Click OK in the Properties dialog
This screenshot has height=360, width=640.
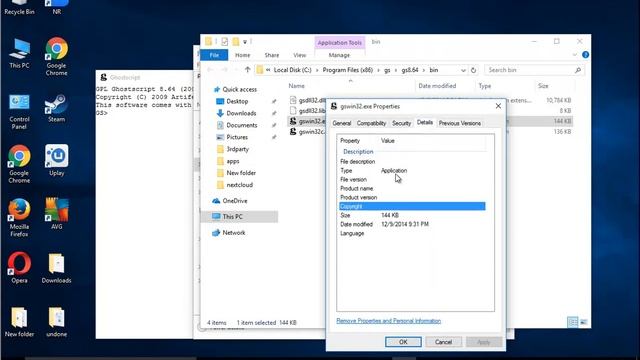tap(403, 342)
